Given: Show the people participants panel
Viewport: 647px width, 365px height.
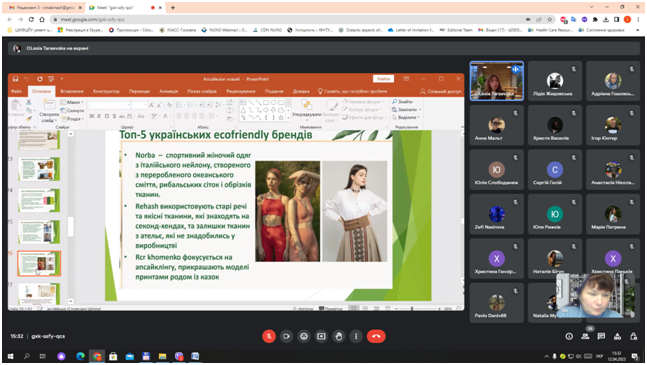Looking at the screenshot, I should [585, 337].
